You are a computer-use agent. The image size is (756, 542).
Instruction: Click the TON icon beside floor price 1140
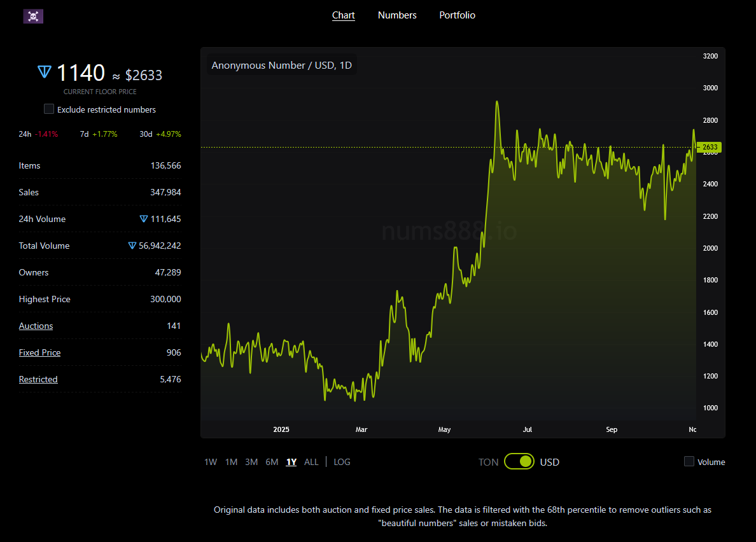pos(45,73)
